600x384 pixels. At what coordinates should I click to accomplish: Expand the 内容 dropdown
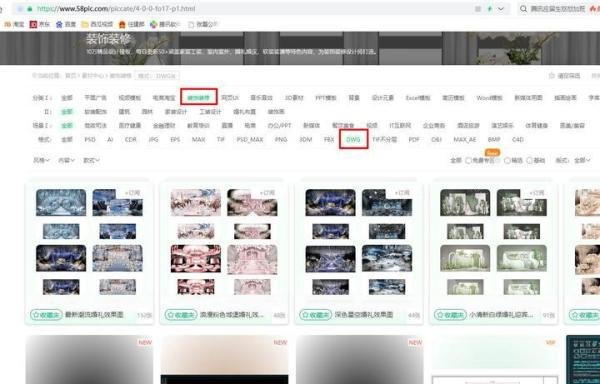(x=66, y=160)
